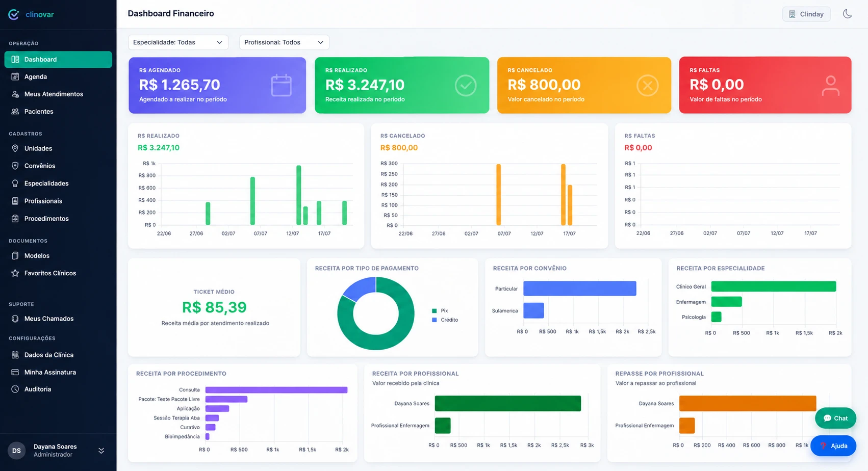Click the Especialidades icon
868x471 pixels.
pos(15,184)
